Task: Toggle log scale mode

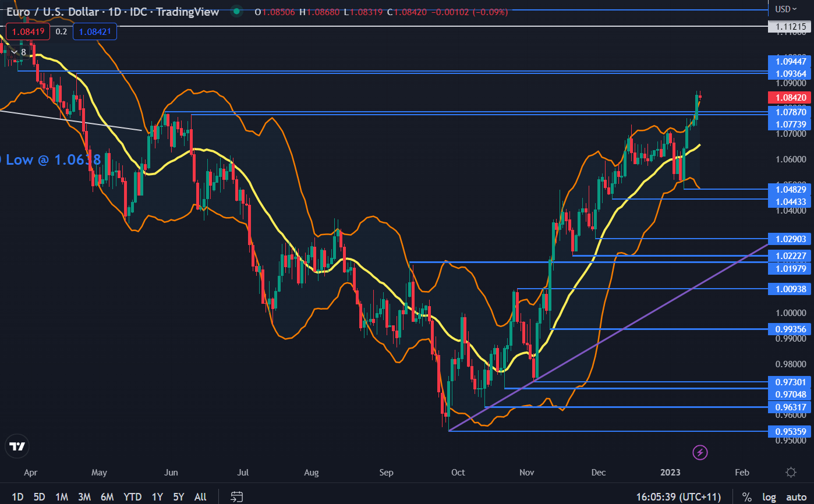Action: pos(769,496)
